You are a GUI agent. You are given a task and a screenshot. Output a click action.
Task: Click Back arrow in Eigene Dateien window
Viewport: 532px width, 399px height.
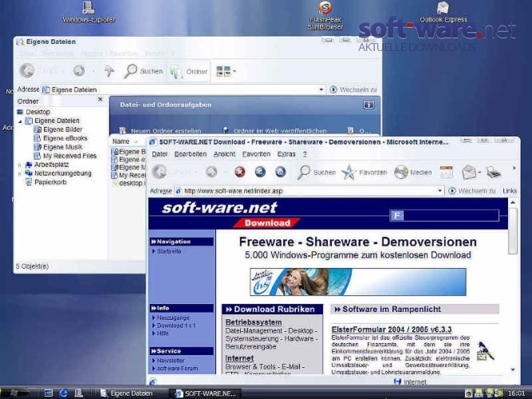tap(27, 71)
